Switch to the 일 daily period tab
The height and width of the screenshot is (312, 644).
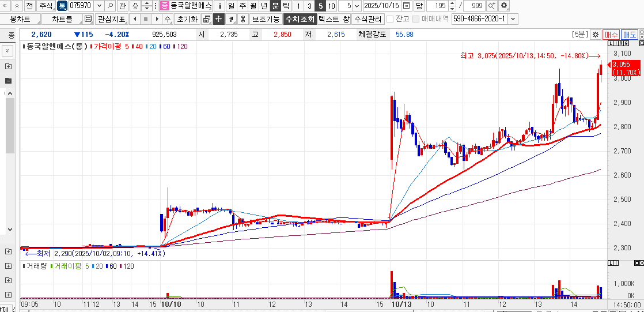[x=231, y=6]
